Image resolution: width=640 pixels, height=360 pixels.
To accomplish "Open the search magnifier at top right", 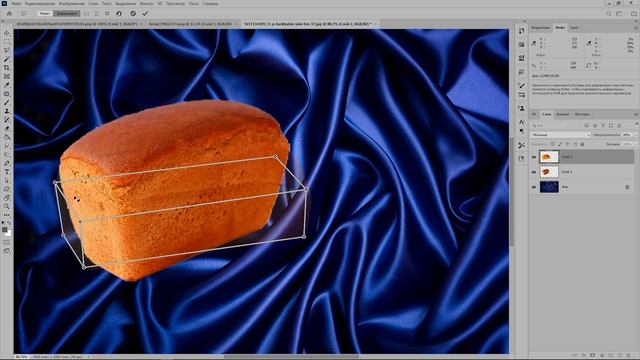I will point(609,13).
